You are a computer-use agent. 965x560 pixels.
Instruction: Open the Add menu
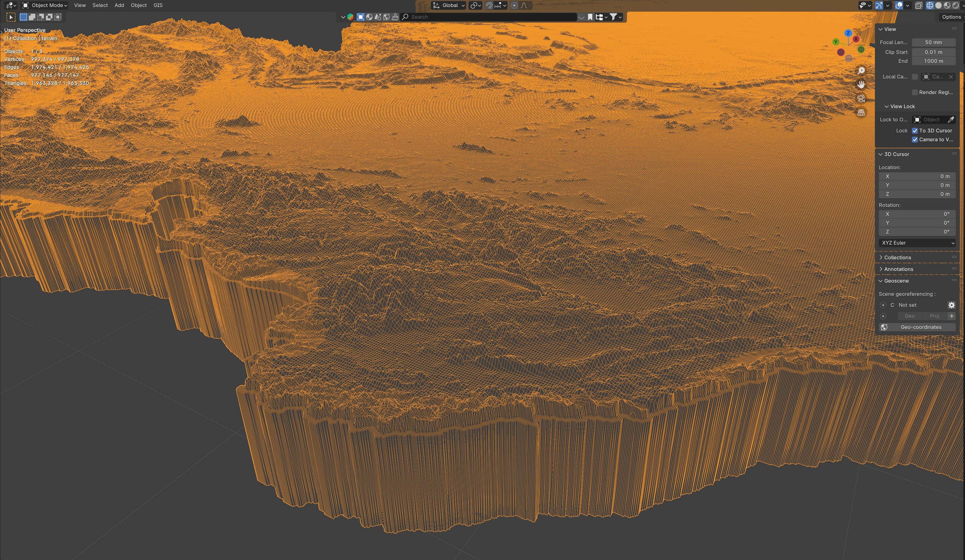[119, 5]
